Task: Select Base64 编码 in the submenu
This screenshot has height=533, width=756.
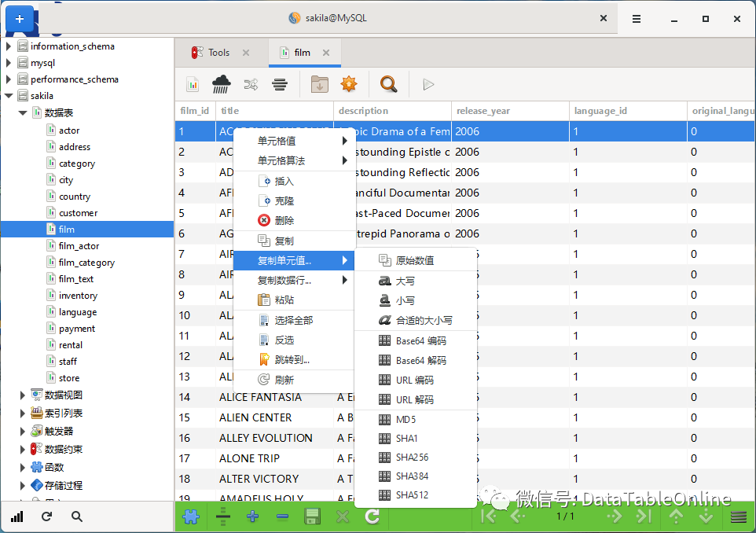Action: click(416, 340)
